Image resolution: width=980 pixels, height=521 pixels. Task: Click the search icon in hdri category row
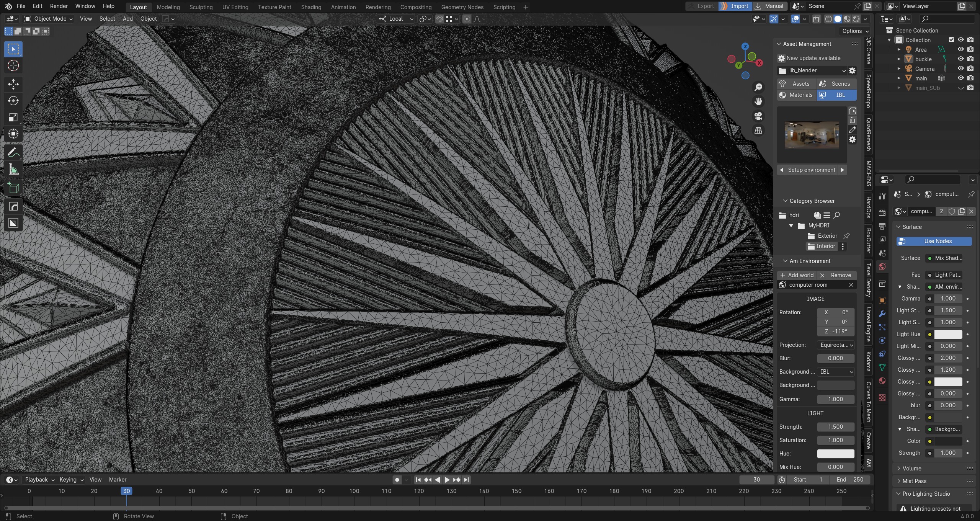[x=837, y=216]
